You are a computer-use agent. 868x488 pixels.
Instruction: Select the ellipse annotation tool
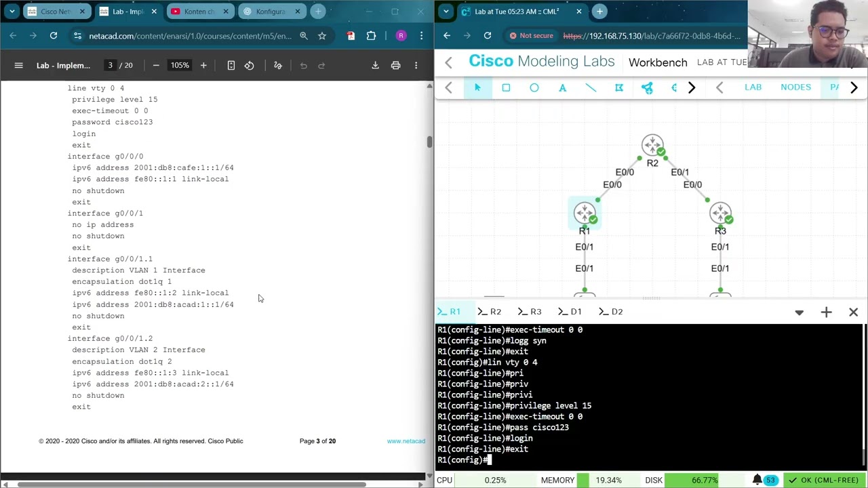pos(534,87)
